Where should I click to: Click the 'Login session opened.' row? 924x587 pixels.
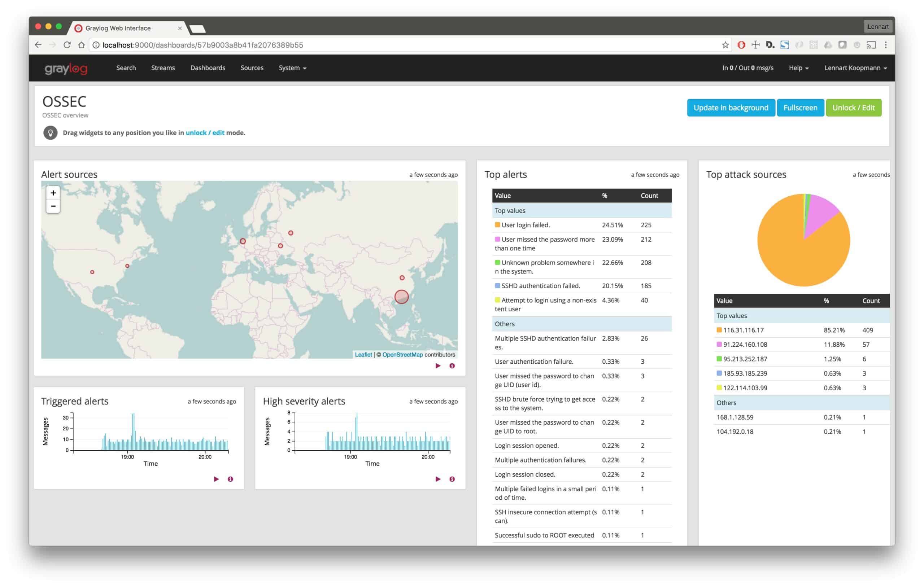point(581,446)
